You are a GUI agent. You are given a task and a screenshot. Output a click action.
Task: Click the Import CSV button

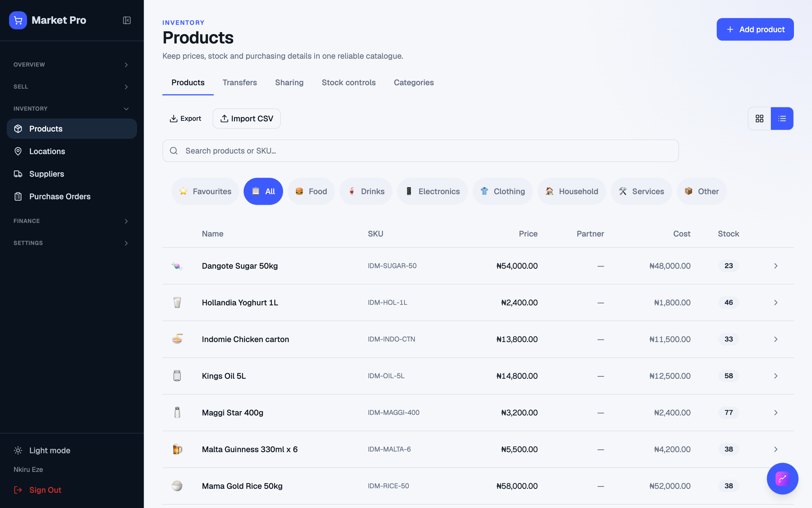point(247,119)
